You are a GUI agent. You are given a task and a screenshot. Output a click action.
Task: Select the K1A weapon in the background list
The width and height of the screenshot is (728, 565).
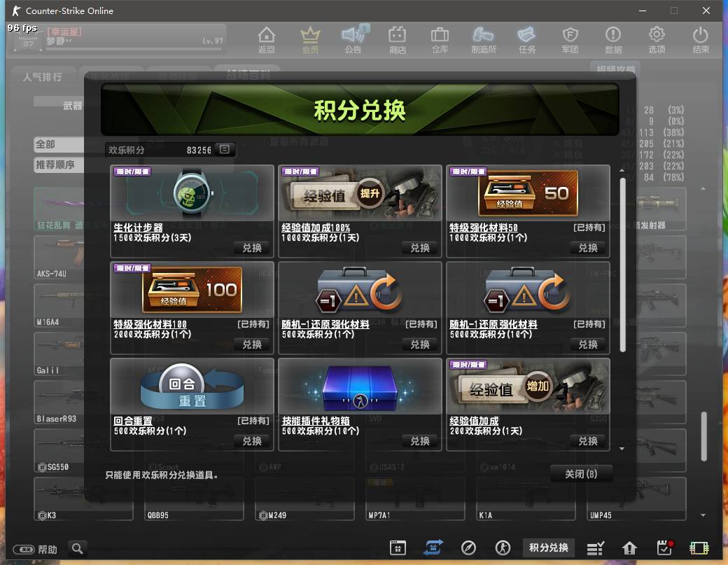click(526, 499)
